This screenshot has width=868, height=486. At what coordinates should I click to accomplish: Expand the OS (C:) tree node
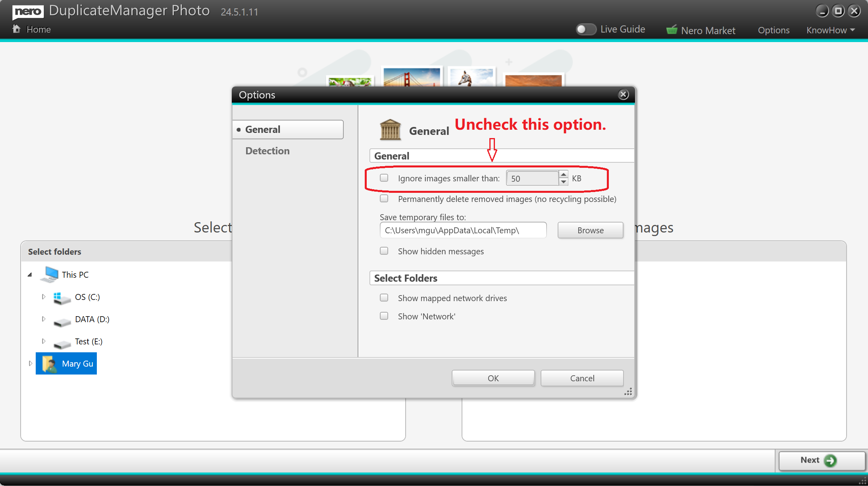click(x=44, y=297)
